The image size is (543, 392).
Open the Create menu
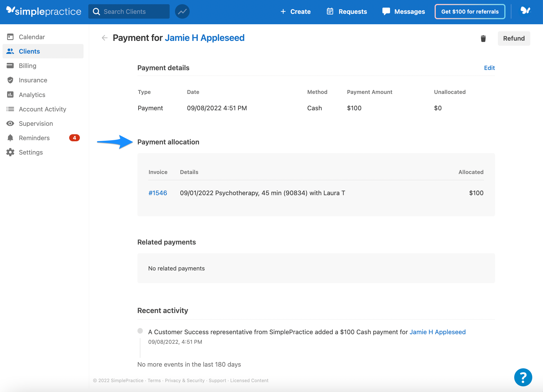(295, 12)
